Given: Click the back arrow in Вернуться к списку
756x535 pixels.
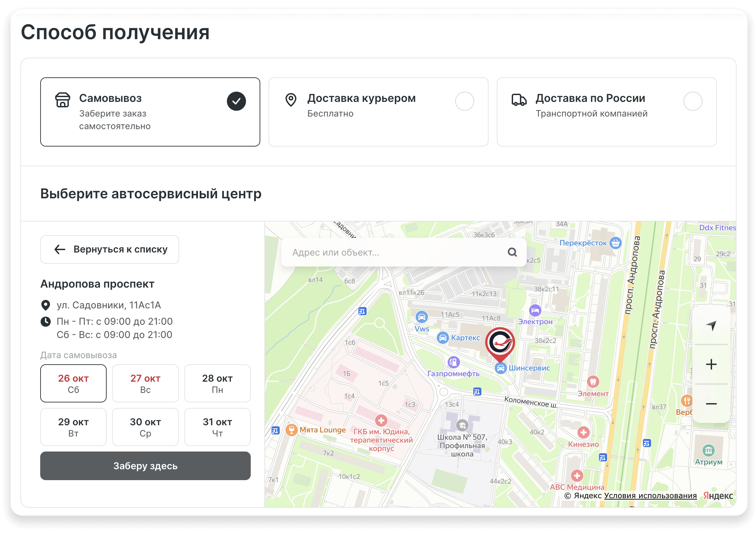Looking at the screenshot, I should click(x=60, y=249).
